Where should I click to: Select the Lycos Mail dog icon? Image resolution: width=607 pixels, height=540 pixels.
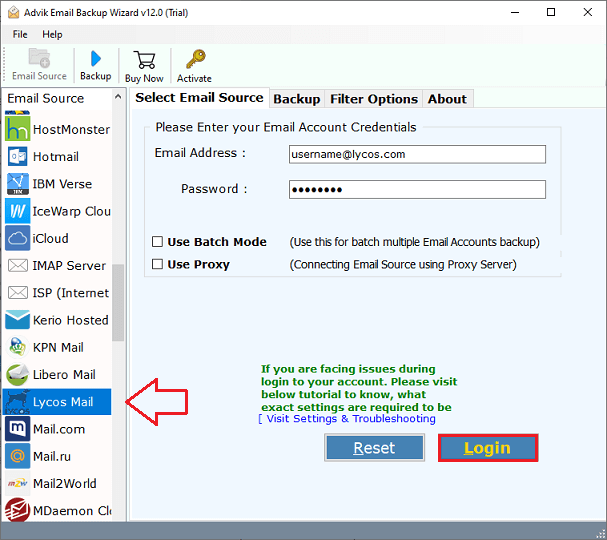click(x=17, y=402)
